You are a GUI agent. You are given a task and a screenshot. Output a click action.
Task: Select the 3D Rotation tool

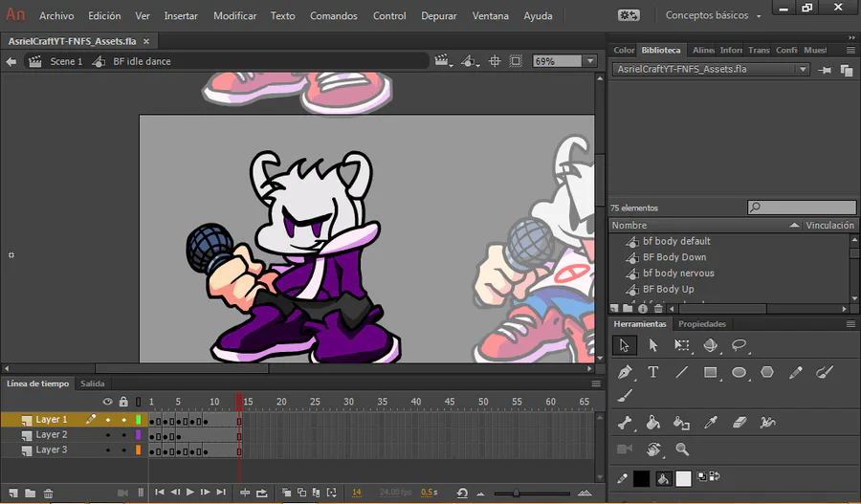[710, 345]
